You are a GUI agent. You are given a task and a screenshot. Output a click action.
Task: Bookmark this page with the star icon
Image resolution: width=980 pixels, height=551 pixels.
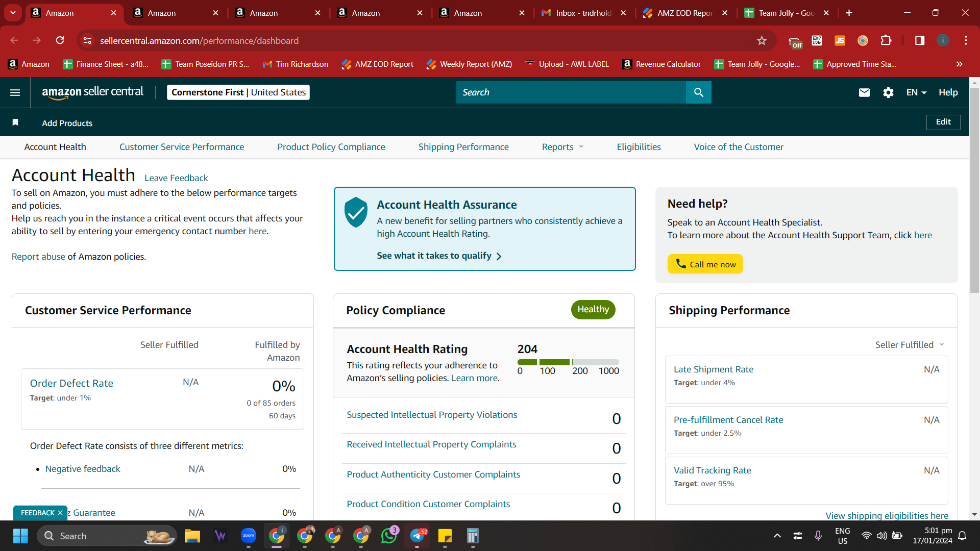[x=762, y=40]
